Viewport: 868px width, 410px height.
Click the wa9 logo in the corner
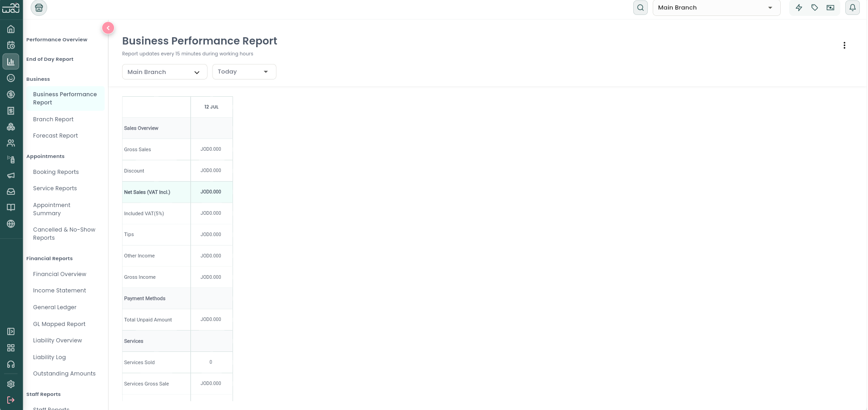11,8
